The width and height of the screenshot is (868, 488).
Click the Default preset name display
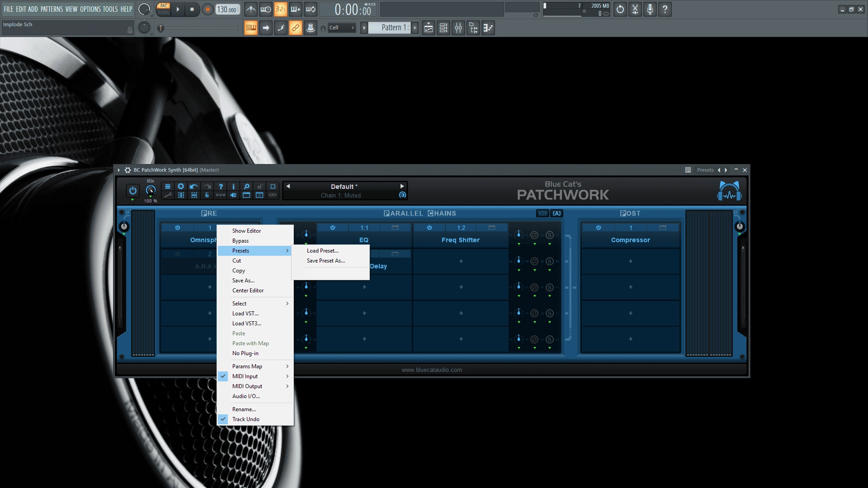tap(344, 187)
